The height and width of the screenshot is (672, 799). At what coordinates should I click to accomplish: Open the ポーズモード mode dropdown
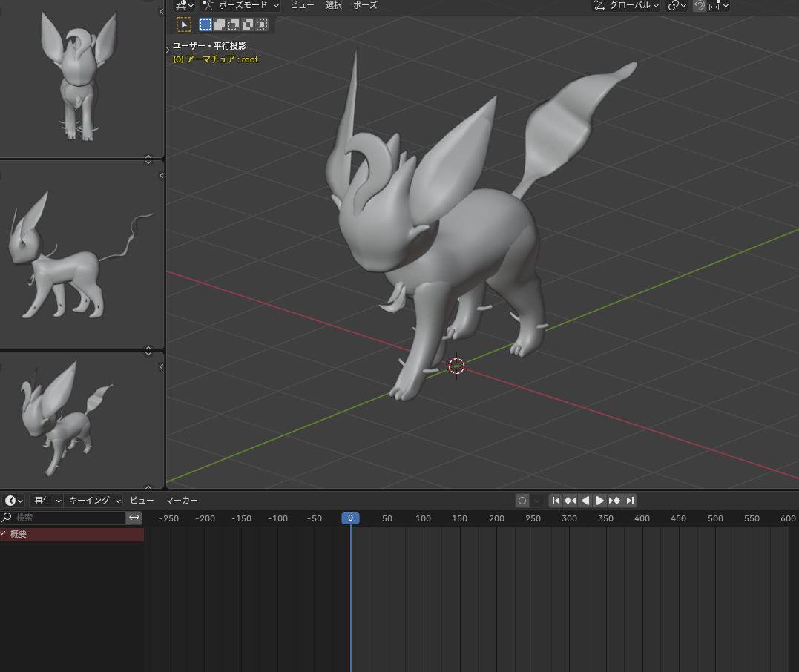tap(241, 5)
